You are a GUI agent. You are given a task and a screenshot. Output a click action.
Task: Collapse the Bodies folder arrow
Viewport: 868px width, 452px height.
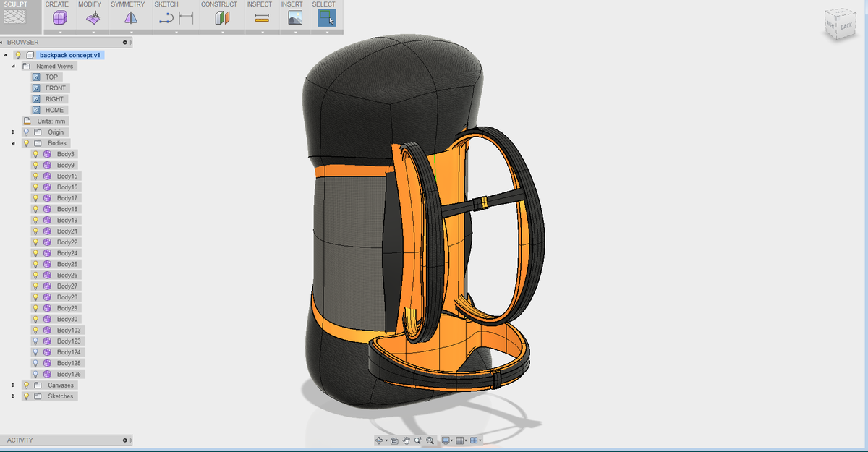14,143
